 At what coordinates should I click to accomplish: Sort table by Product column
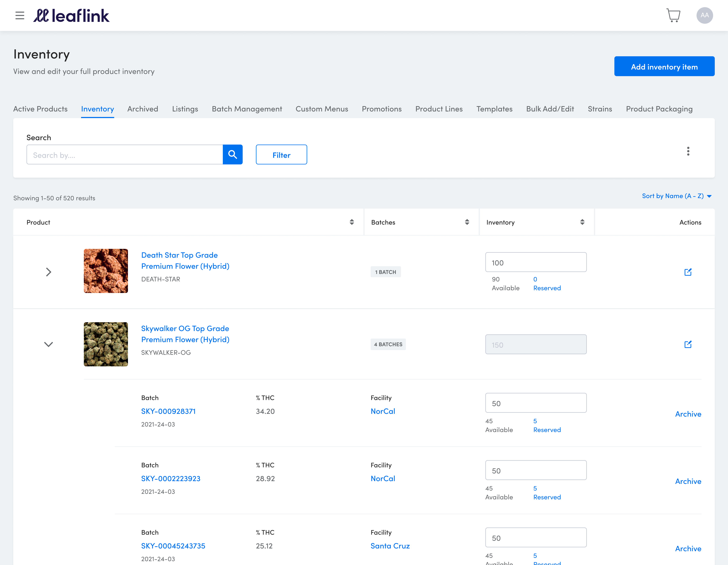(352, 222)
